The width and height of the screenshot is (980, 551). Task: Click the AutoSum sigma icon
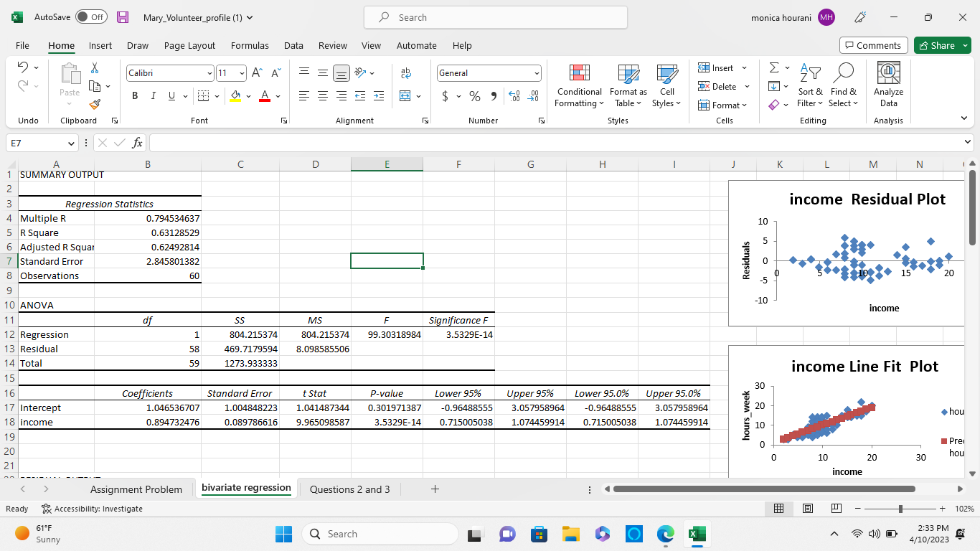[x=774, y=67]
